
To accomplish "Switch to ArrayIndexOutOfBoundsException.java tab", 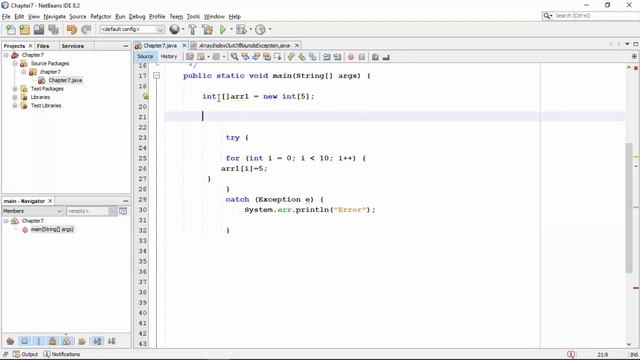I will (x=245, y=45).
